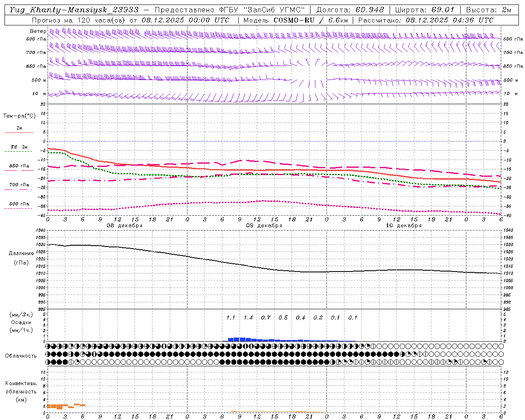Click the Ветер wind panel label
This screenshot has height=420, width=525.
click(x=38, y=31)
